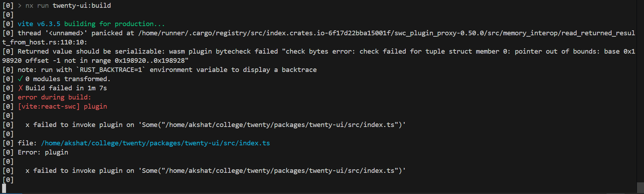644x194 pixels.
Task: Click the RUST_BACKTRACE=1 note line
Action: (x=167, y=70)
